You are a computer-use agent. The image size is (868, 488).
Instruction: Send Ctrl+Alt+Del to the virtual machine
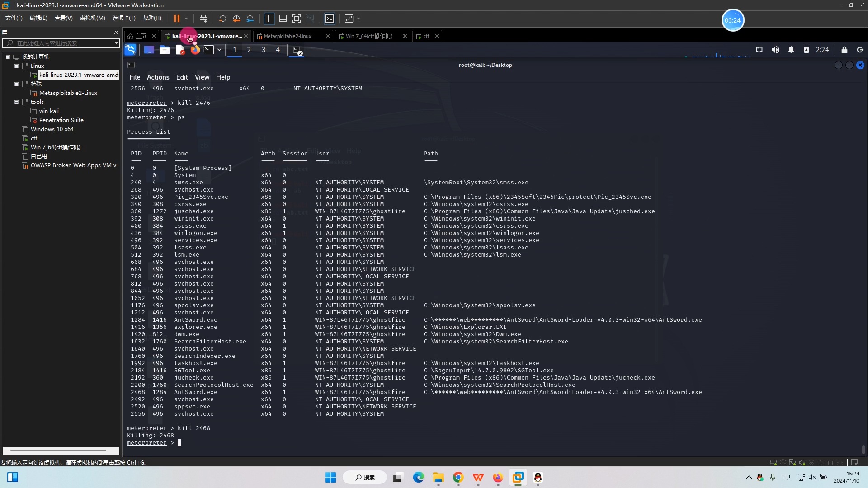[x=203, y=19]
